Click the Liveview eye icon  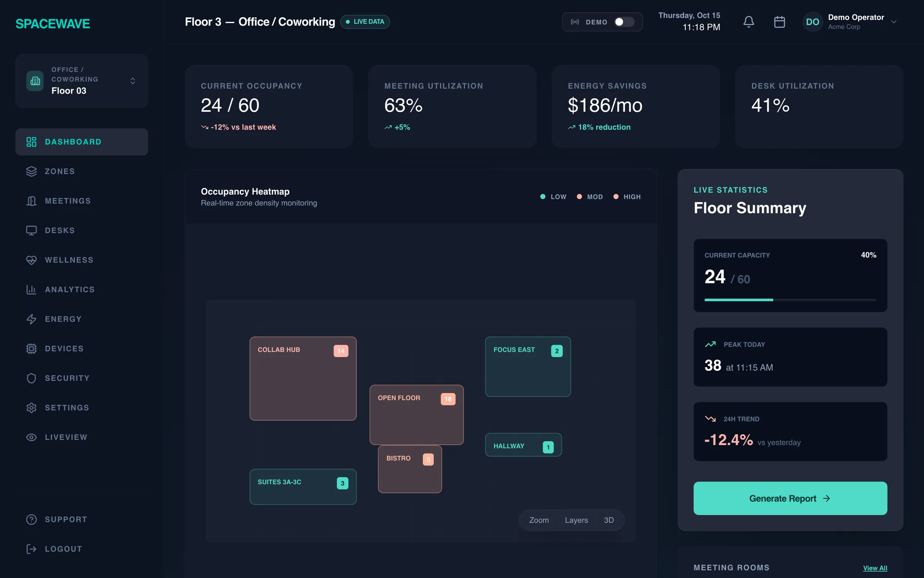pos(31,437)
